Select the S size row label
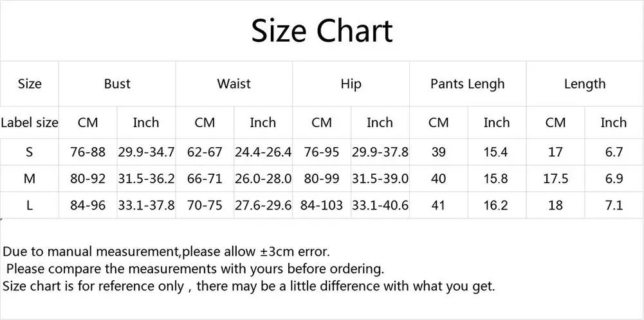The width and height of the screenshot is (644, 320). tap(30, 152)
